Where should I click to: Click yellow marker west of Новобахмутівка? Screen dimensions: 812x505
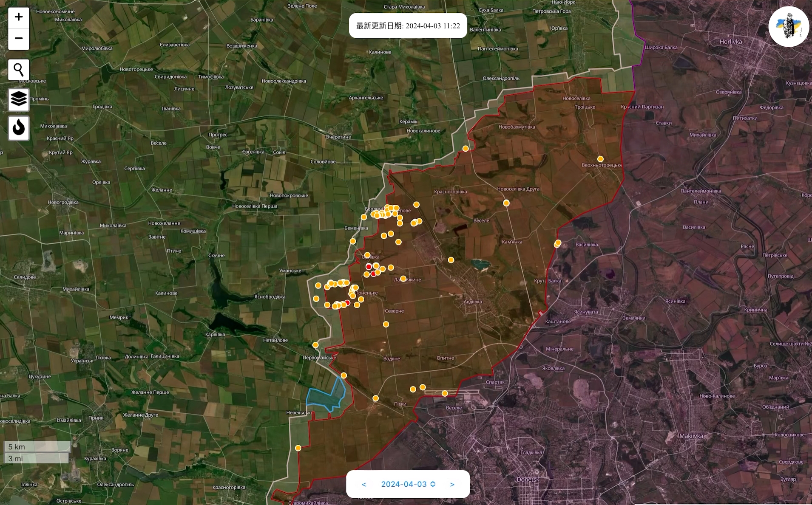[466, 149]
